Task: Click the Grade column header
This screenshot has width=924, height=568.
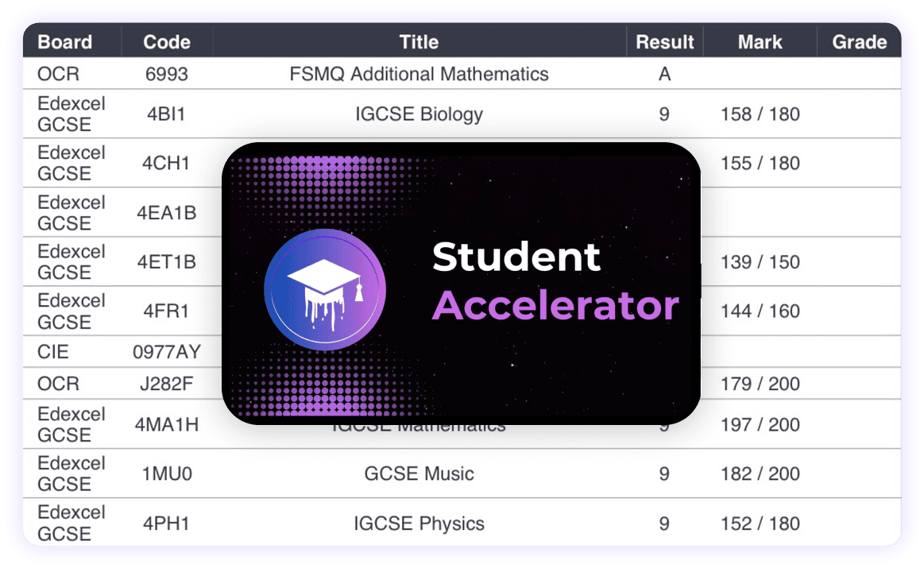Action: [859, 42]
